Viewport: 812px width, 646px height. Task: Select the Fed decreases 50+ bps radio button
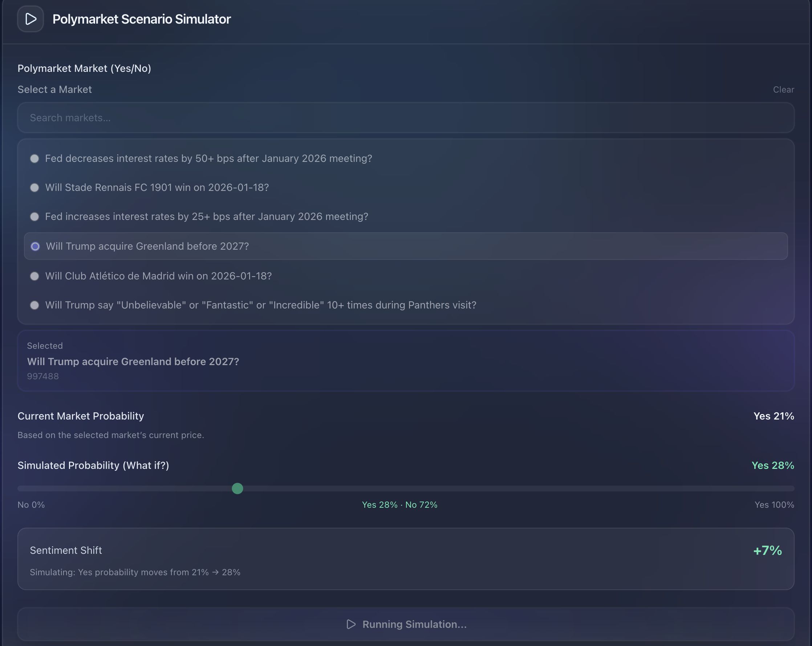(34, 159)
